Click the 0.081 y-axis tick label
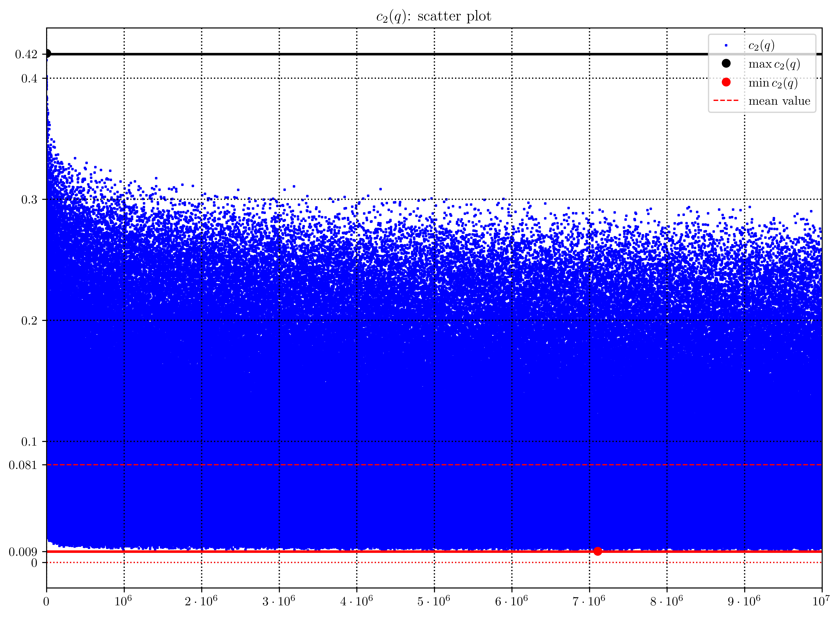The width and height of the screenshot is (840, 617). click(x=23, y=465)
